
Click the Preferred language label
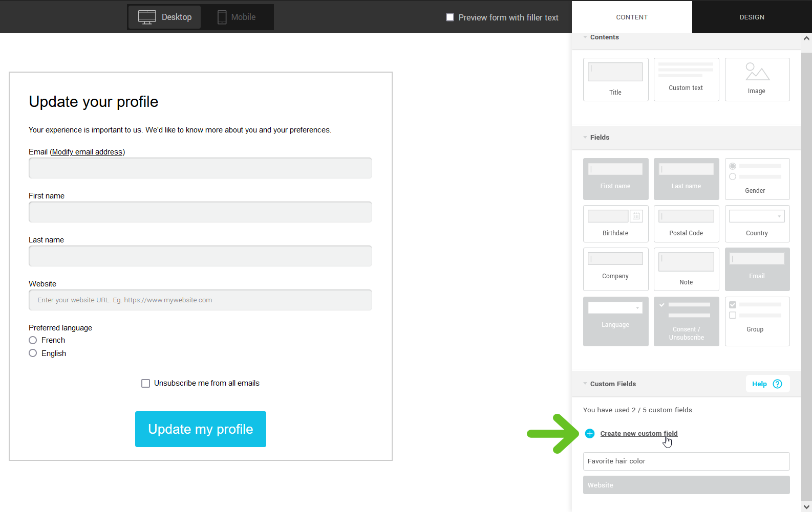tap(60, 328)
